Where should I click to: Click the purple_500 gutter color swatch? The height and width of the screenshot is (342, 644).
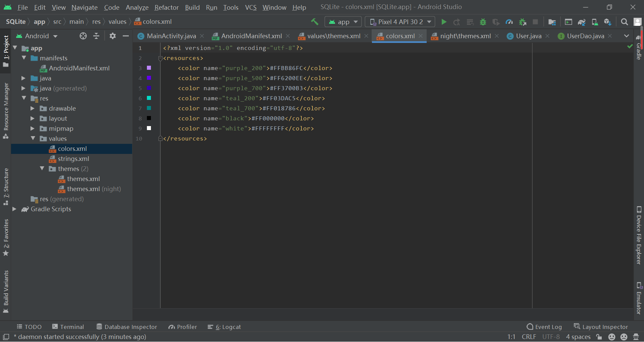pos(149,78)
